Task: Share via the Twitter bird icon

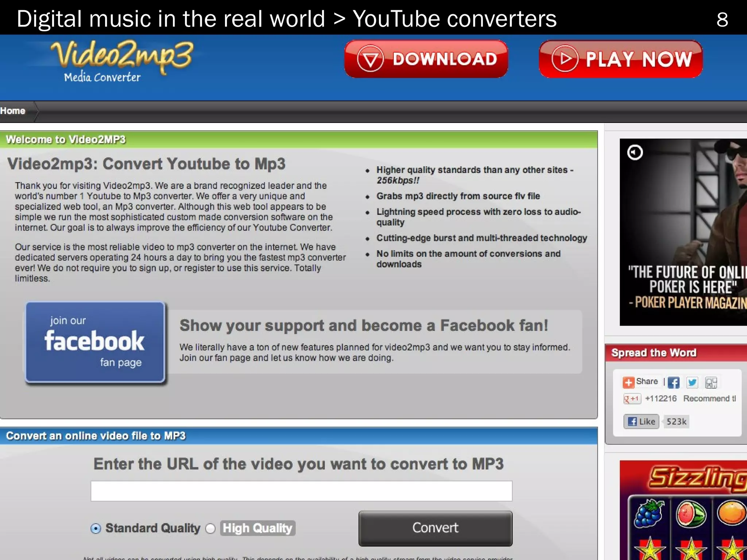Action: [692, 382]
